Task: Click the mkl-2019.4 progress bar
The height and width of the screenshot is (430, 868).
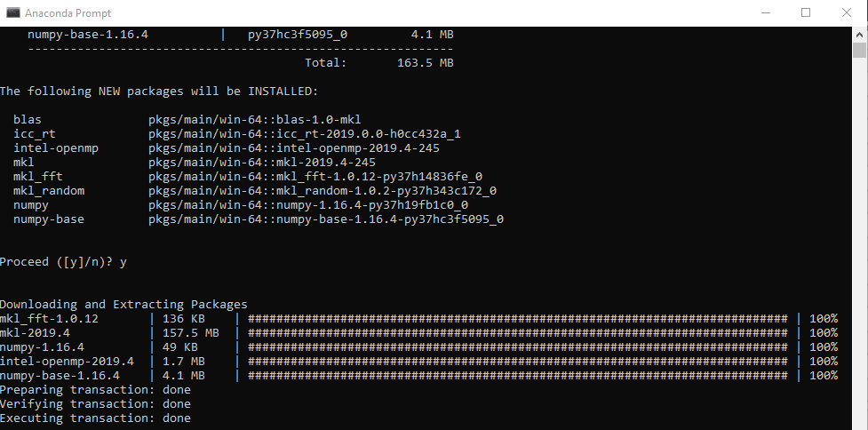Action: (518, 333)
